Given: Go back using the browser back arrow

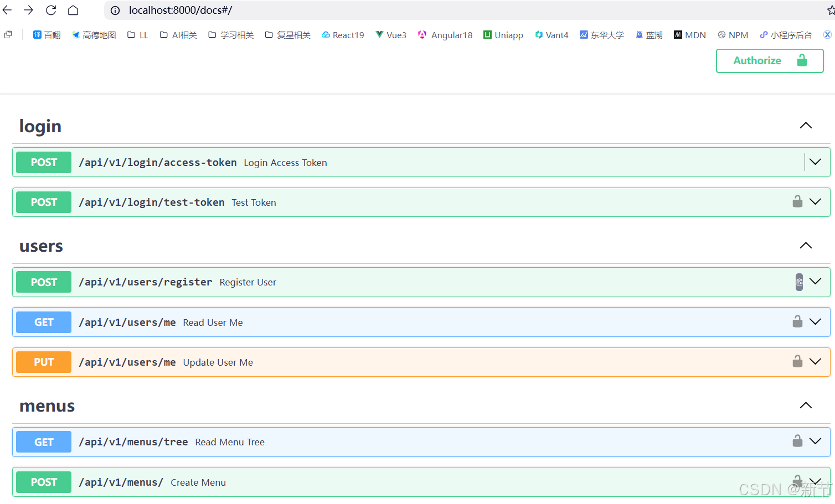Looking at the screenshot, I should [7, 10].
